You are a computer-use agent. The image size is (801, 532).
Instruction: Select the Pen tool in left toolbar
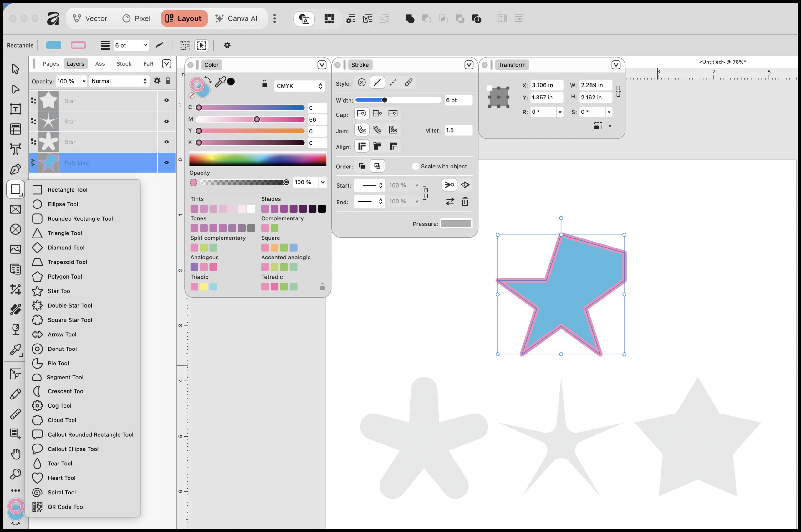[x=15, y=169]
